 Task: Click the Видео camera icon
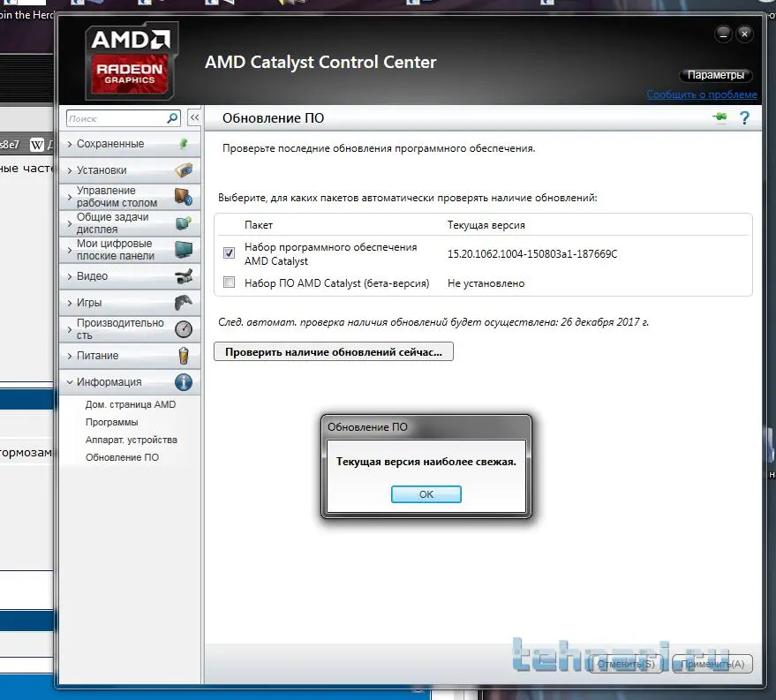coord(184,276)
